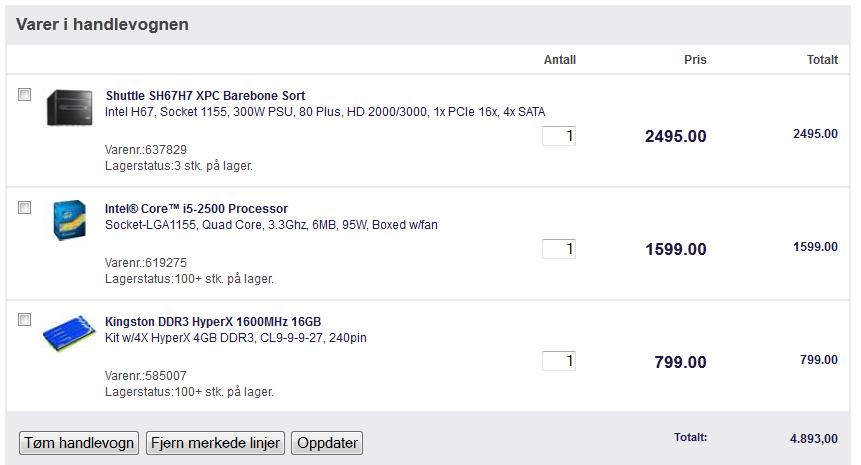Viewport: 861px width, 465px height.
Task: Click the Fjern merkede linjer button
Action: pos(215,443)
